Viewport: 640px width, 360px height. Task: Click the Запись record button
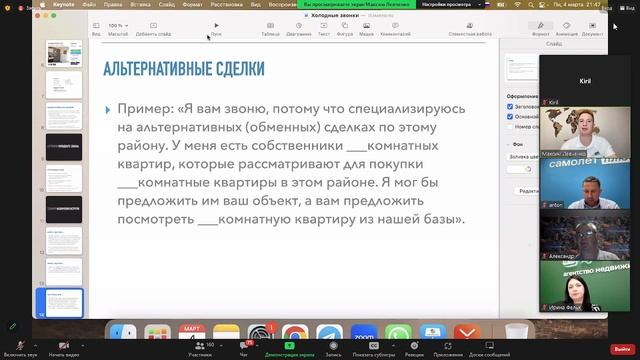coord(333,349)
